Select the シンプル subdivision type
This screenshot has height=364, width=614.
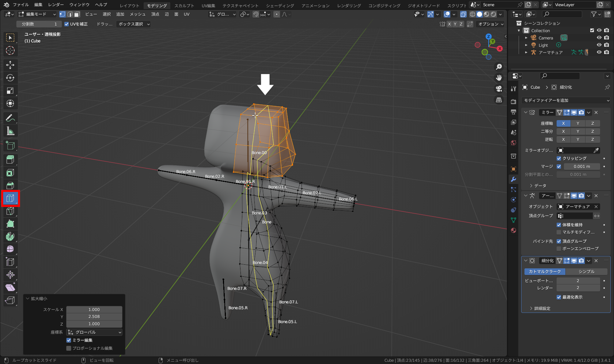click(586, 272)
